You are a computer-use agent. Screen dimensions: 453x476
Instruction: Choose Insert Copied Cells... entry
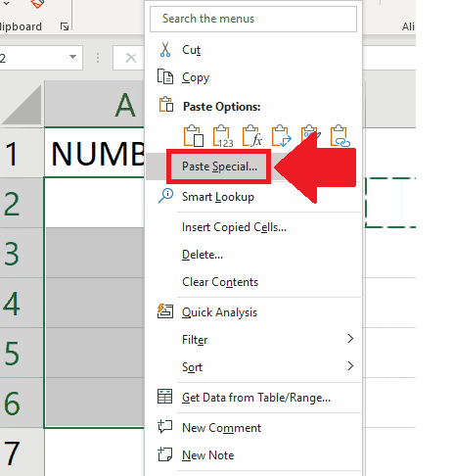point(234,227)
